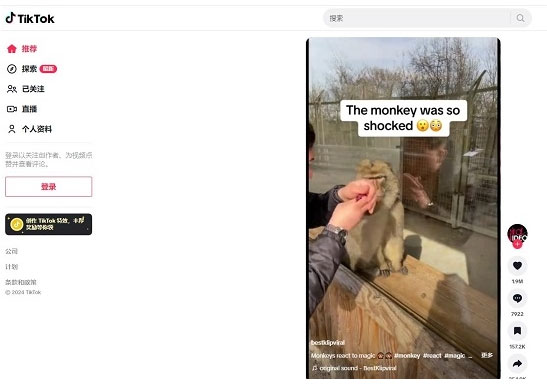Expand 公司 footer section
This screenshot has height=385, width=547.
(x=12, y=251)
